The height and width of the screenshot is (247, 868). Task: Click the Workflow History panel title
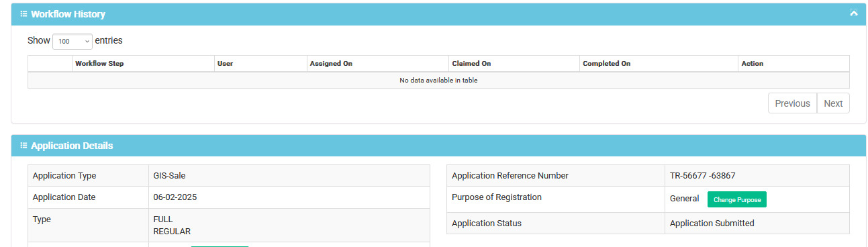click(68, 14)
